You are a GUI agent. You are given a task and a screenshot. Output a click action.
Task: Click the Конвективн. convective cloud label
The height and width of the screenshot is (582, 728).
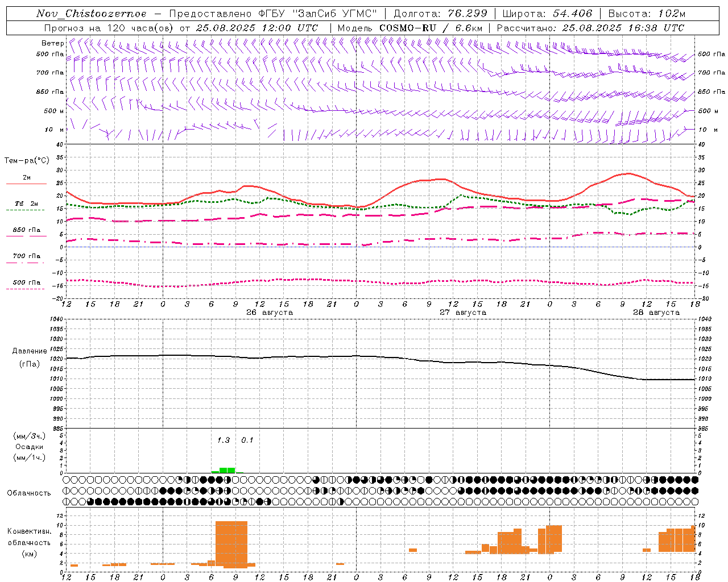(x=30, y=531)
